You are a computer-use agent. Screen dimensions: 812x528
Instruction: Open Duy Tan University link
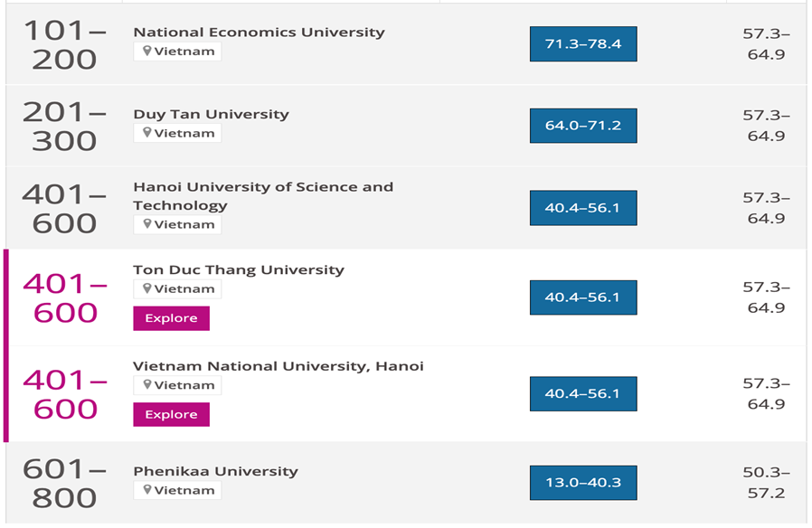tap(212, 114)
